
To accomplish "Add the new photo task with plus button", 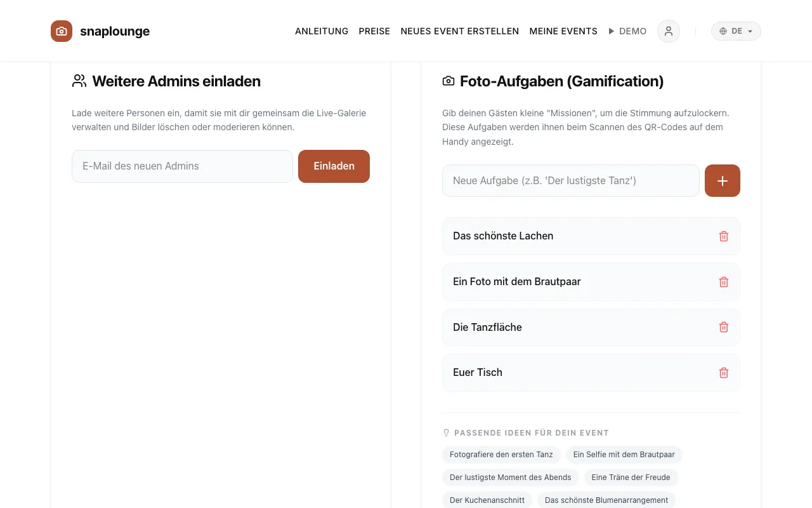I will click(x=723, y=180).
